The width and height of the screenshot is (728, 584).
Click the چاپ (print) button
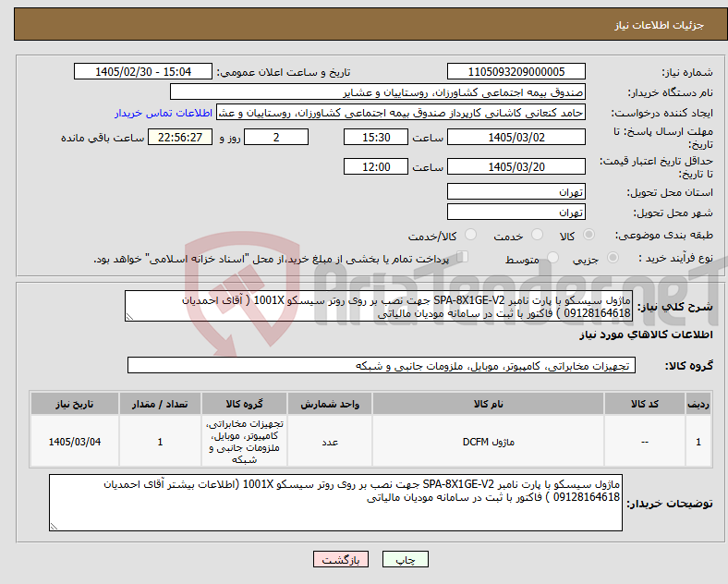tap(405, 559)
